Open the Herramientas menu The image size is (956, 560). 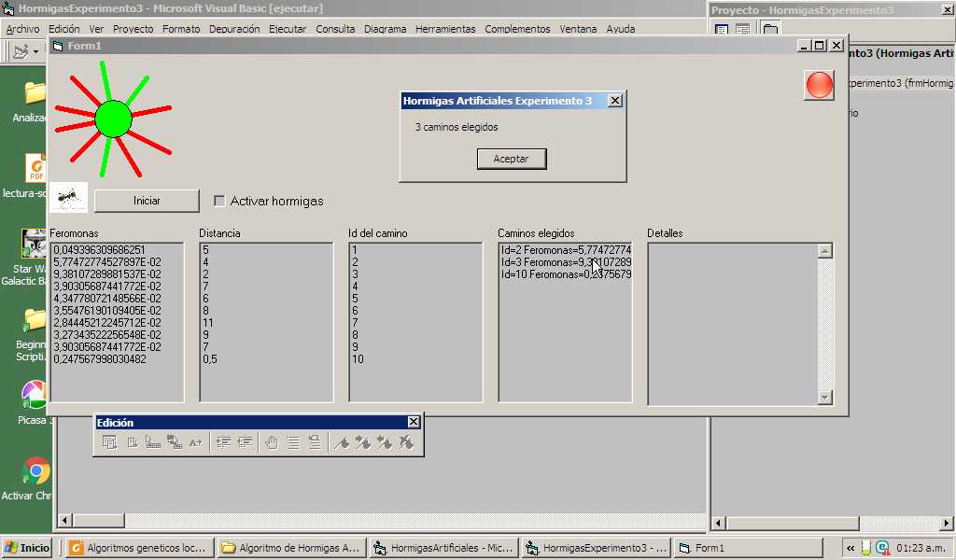[445, 29]
